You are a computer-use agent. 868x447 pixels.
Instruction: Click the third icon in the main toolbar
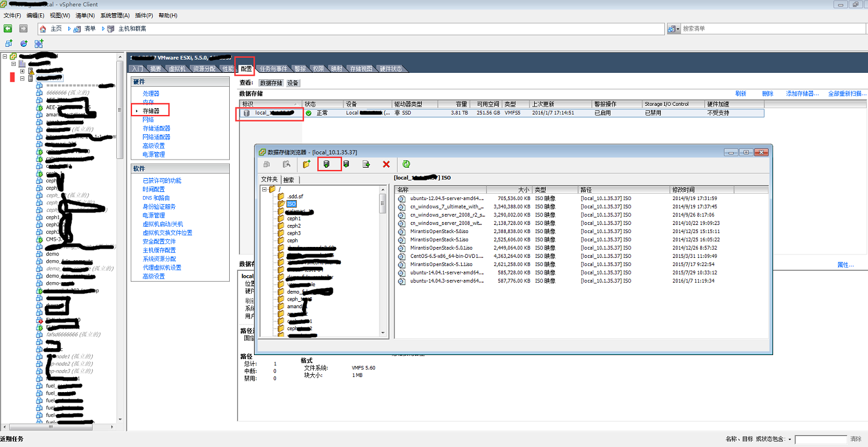[x=39, y=43]
